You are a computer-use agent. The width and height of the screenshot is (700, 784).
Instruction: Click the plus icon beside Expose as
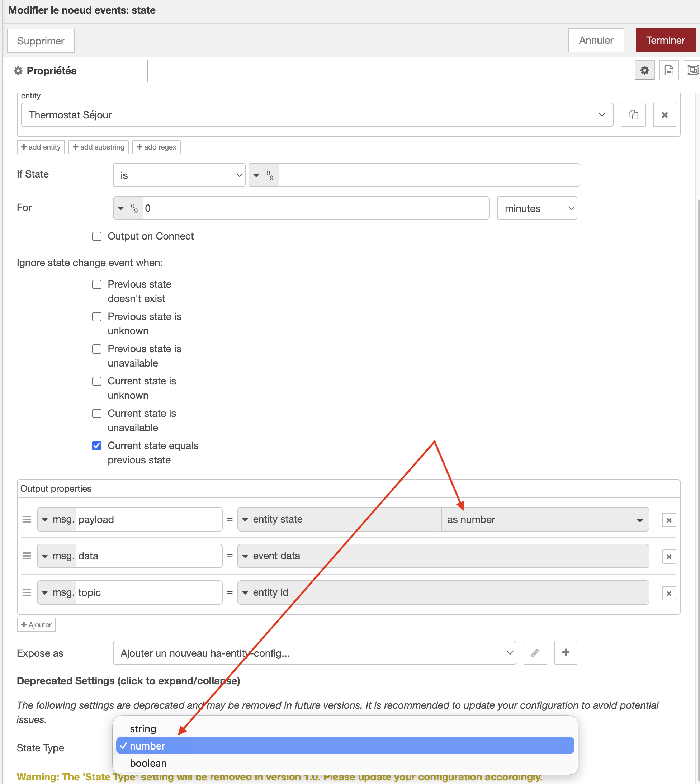click(566, 653)
